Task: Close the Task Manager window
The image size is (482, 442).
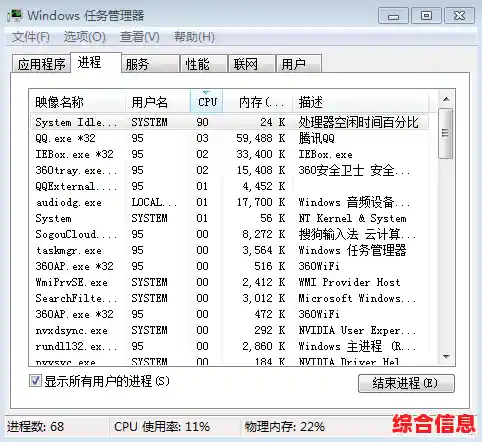Action: 459,16
